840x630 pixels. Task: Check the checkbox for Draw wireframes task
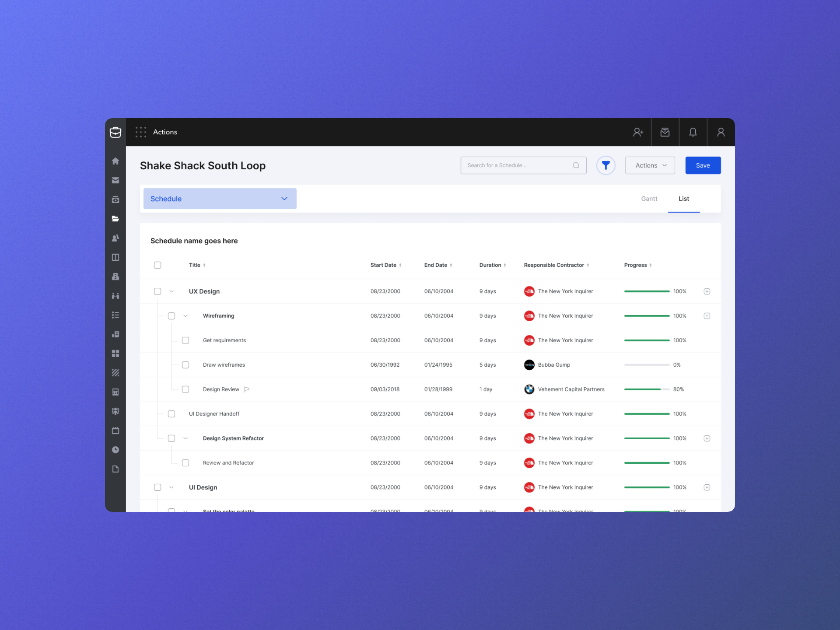(185, 364)
